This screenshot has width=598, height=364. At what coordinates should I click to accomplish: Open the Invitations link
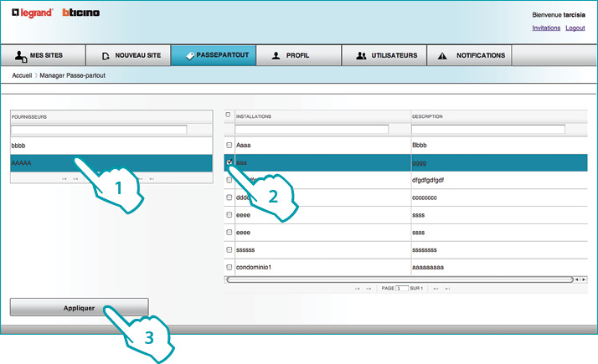pos(546,28)
